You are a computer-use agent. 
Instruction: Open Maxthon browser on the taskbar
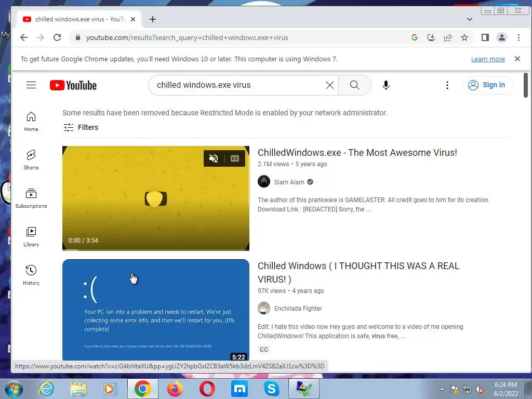240,389
